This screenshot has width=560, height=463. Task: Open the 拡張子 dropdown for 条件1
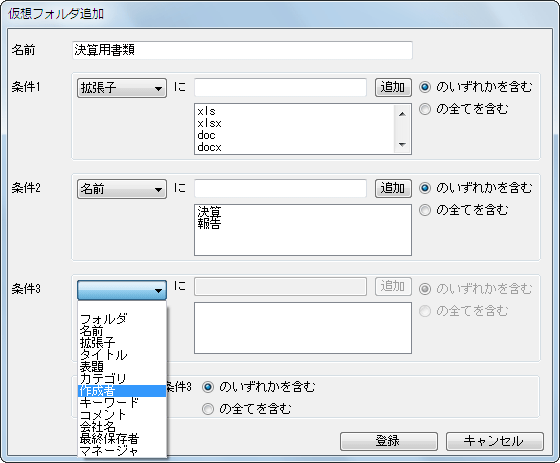point(122,88)
